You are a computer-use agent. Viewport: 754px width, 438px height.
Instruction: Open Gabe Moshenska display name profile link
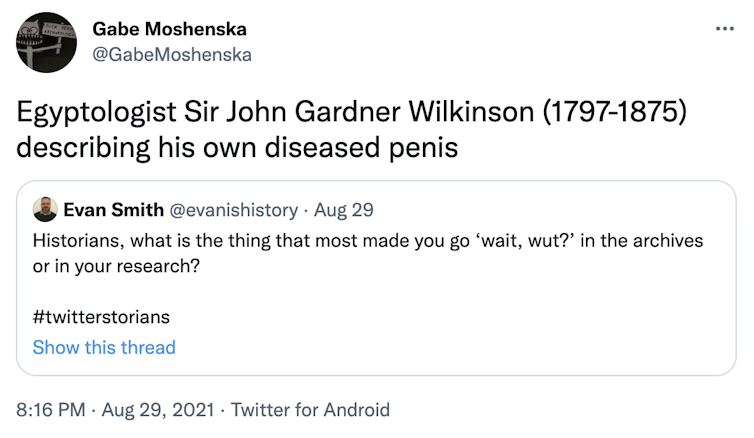point(169,28)
